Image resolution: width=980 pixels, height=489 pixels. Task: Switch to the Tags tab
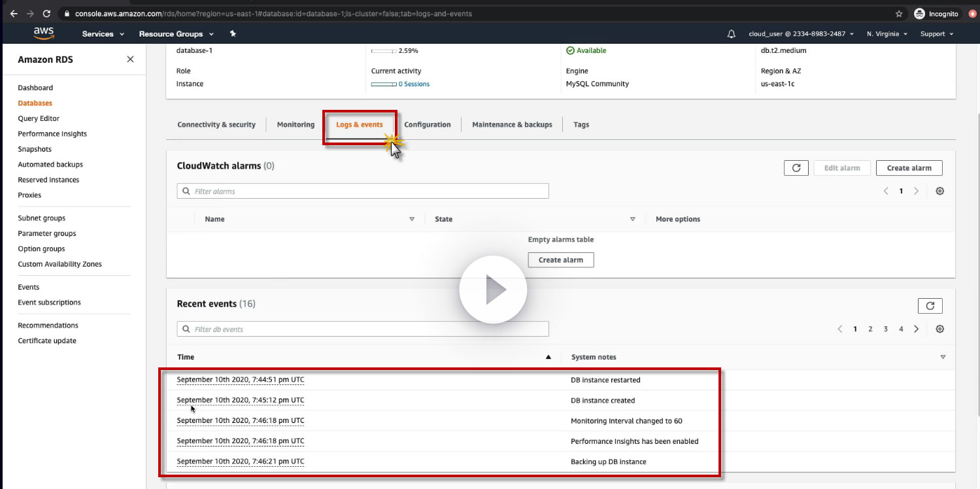581,124
